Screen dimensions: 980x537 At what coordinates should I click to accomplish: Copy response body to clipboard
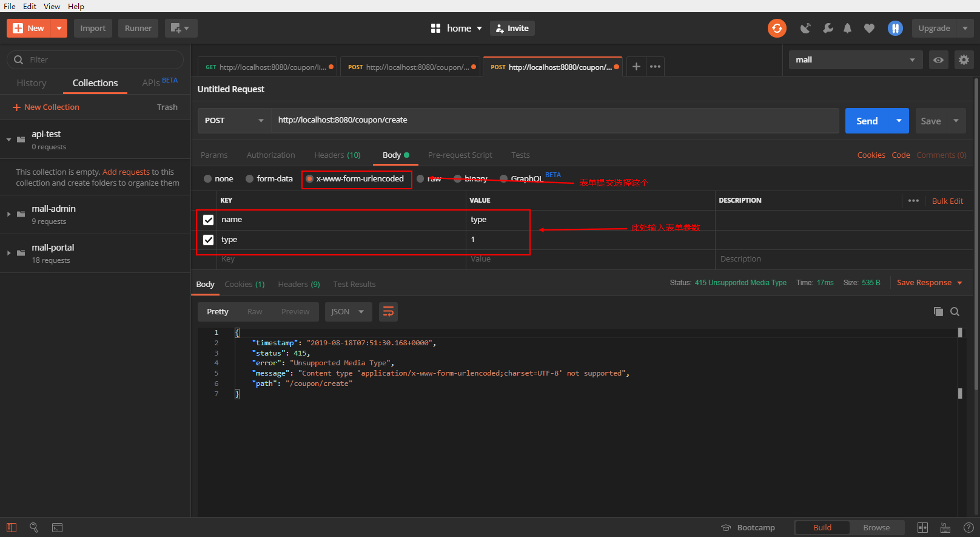pyautogui.click(x=938, y=312)
